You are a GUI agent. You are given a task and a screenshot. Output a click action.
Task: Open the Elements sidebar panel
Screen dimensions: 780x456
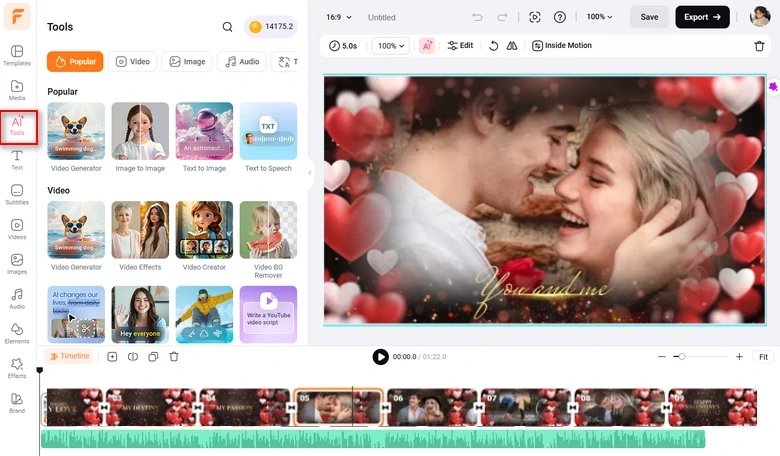[x=17, y=333]
